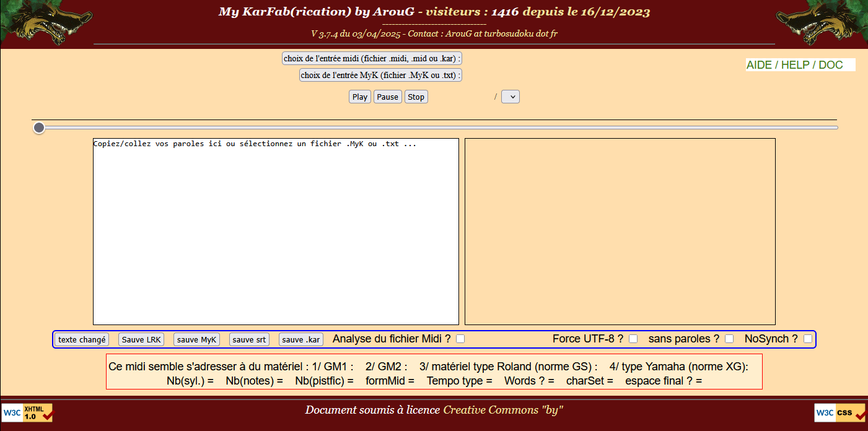The image size is (868, 431).
Task: Enable the Analyse du fichier Midi checkbox
Action: click(460, 339)
